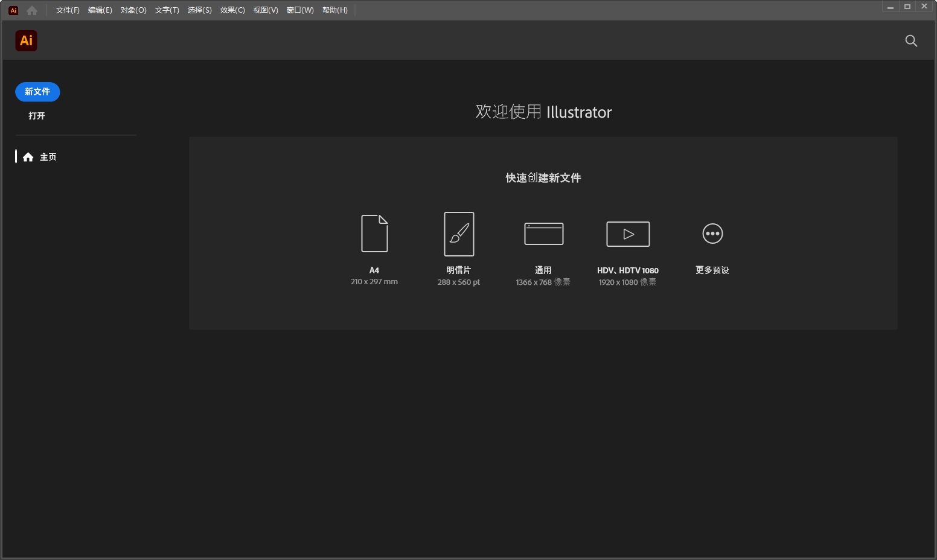The height and width of the screenshot is (560, 937).
Task: Open the 帮助(H) menu
Action: (x=334, y=10)
